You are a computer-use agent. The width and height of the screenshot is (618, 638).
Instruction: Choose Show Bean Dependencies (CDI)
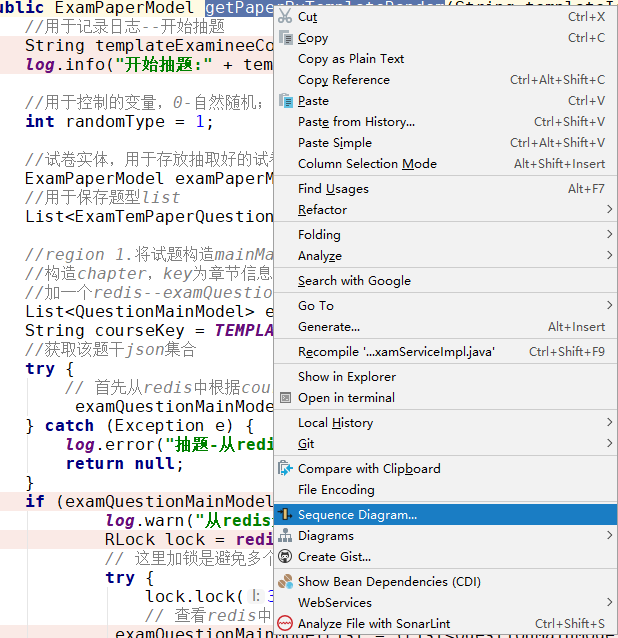pos(445,581)
